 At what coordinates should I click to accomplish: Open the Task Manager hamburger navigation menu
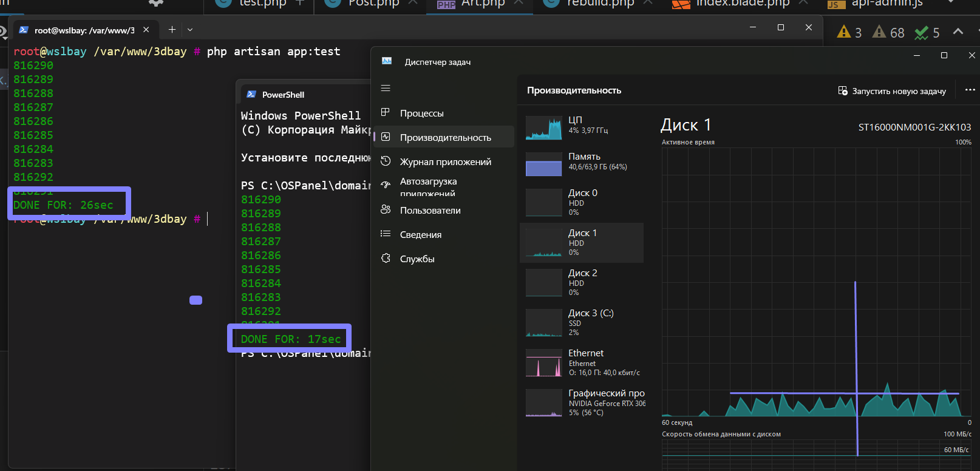click(386, 89)
